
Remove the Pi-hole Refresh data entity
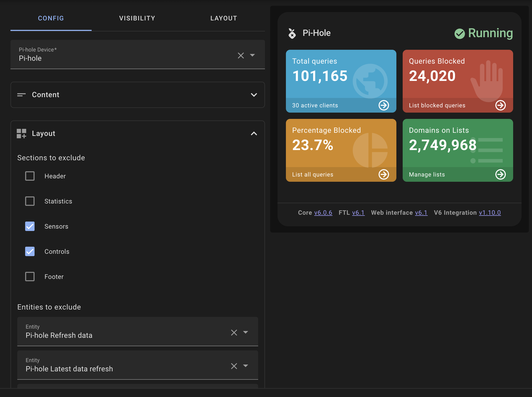click(234, 333)
